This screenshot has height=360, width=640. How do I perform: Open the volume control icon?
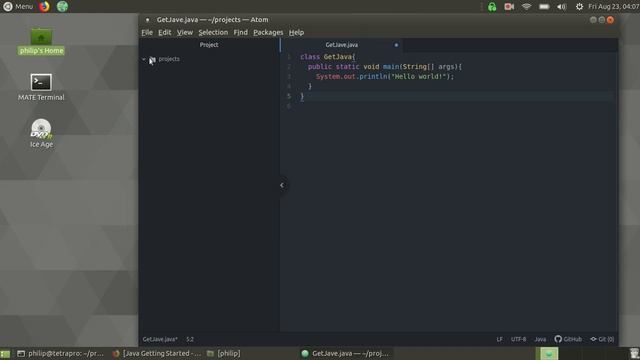[x=562, y=7]
